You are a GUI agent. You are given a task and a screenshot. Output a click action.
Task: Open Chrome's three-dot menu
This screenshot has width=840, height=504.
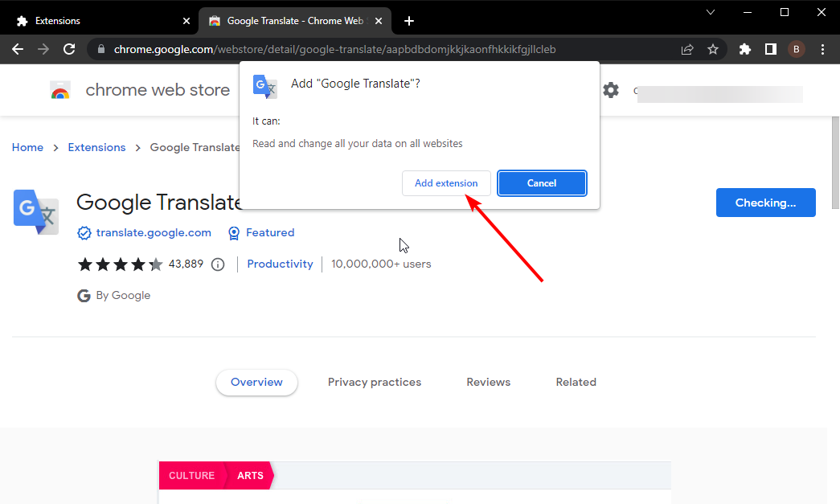click(x=822, y=49)
